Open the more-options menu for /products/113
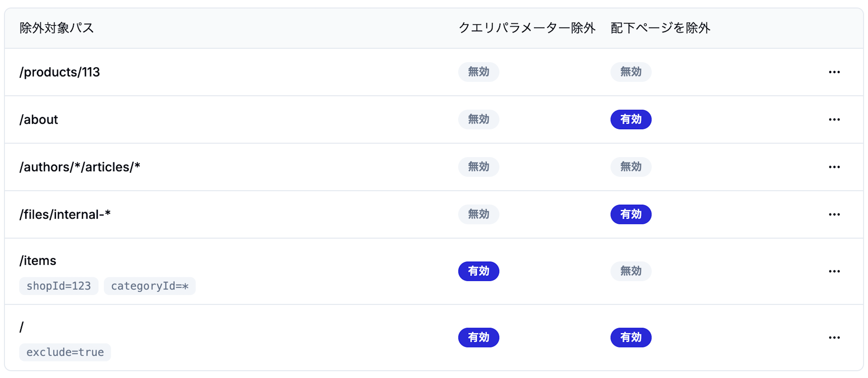This screenshot has width=868, height=378. point(834,72)
